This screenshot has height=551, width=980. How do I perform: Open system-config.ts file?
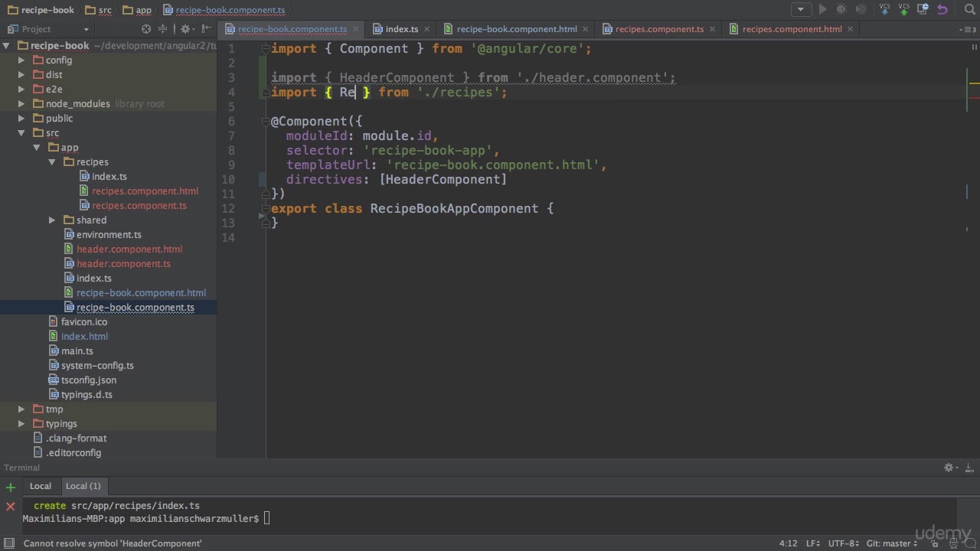pyautogui.click(x=97, y=366)
